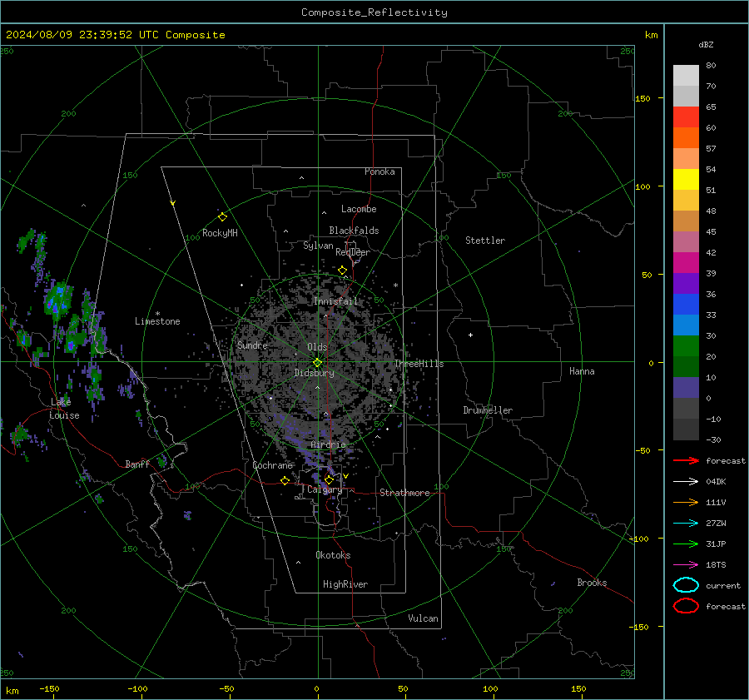Image resolution: width=749 pixels, height=700 pixels.
Task: Click the Okotoks city label
Action: (x=333, y=555)
